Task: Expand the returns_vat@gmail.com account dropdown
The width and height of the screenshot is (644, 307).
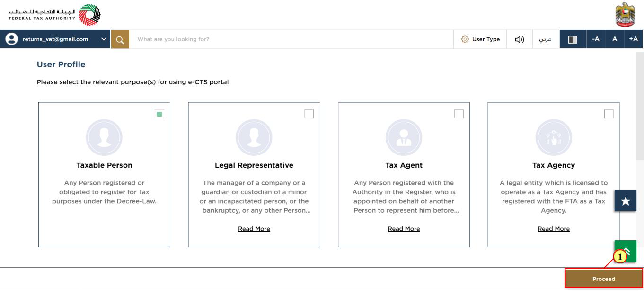Action: [104, 39]
